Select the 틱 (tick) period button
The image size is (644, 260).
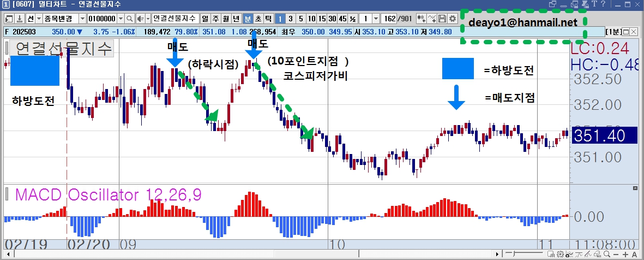click(x=269, y=19)
